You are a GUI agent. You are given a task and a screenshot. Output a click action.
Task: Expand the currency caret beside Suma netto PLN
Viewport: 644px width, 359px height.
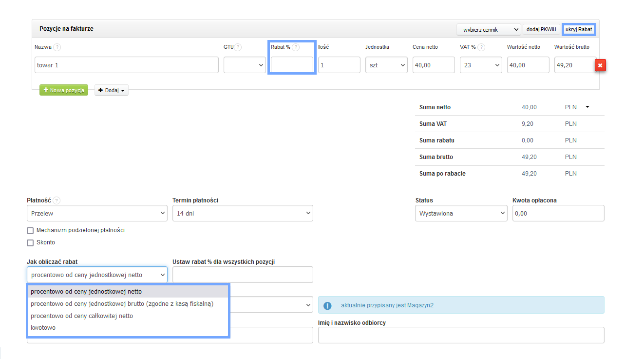pyautogui.click(x=587, y=107)
